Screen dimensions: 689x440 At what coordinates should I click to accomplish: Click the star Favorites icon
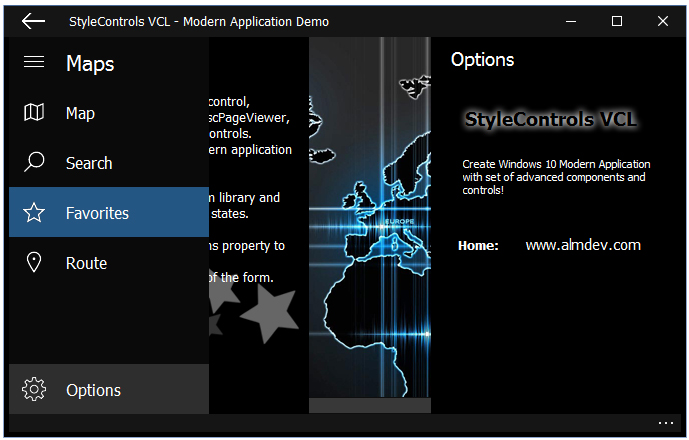(34, 213)
